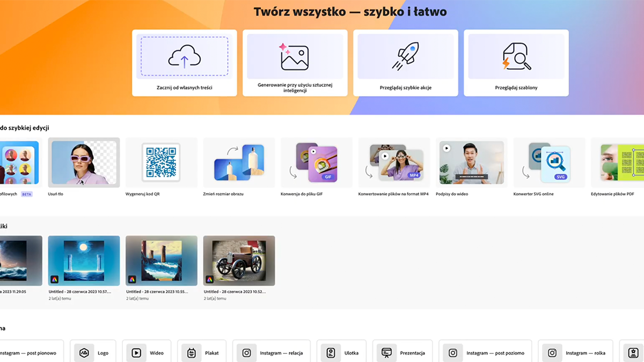The image size is (644, 362).
Task: Click Instagram — relacja button
Action: click(x=272, y=353)
